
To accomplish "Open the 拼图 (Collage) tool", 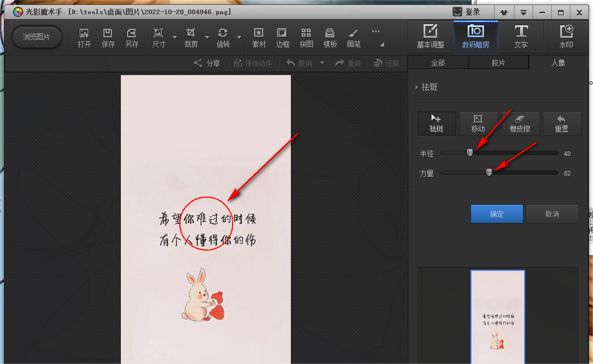I will click(306, 37).
